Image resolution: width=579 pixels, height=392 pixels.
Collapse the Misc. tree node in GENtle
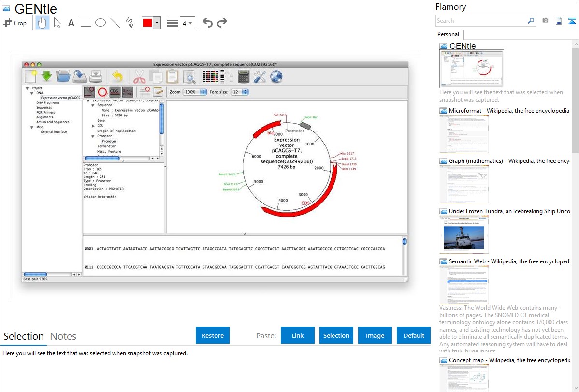point(32,127)
